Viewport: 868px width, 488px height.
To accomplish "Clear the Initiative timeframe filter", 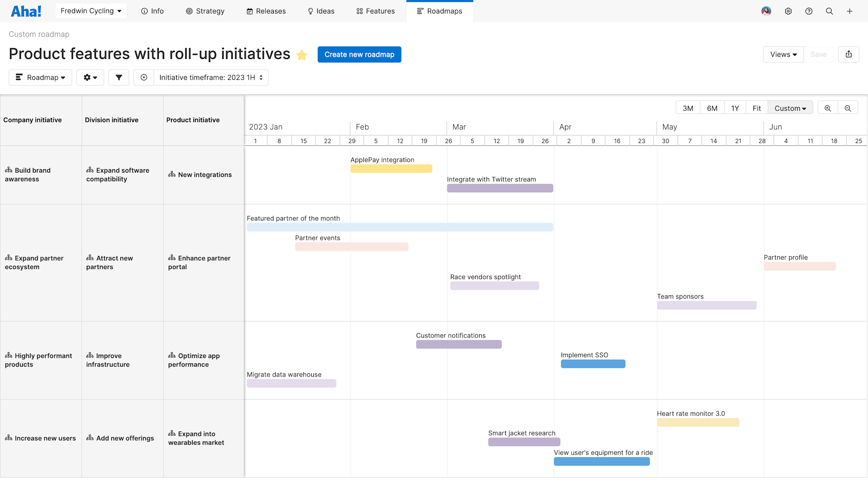I will coord(143,77).
